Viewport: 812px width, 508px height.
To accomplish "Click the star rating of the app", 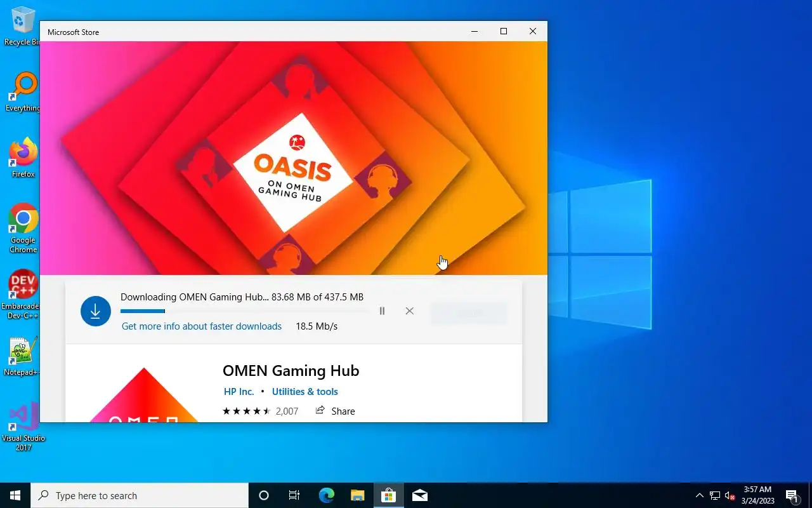I will coord(247,411).
